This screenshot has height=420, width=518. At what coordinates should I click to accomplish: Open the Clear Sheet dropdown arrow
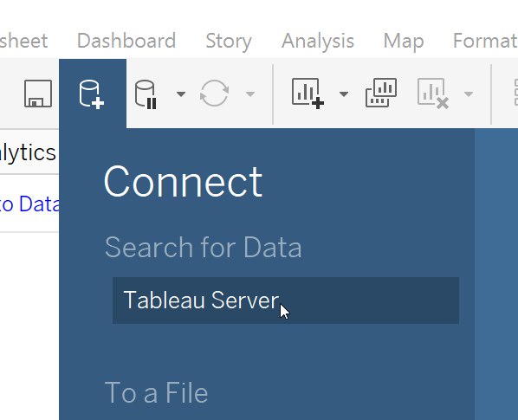(468, 94)
